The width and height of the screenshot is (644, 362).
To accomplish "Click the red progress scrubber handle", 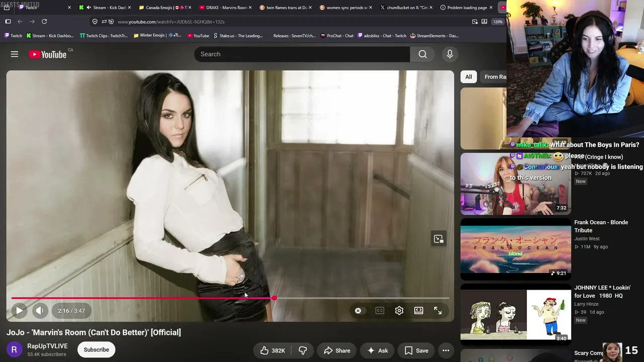I will point(274,298).
